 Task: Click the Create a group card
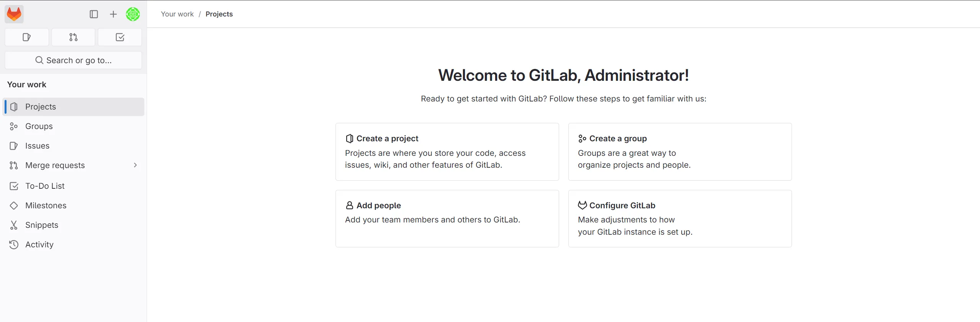click(x=680, y=152)
